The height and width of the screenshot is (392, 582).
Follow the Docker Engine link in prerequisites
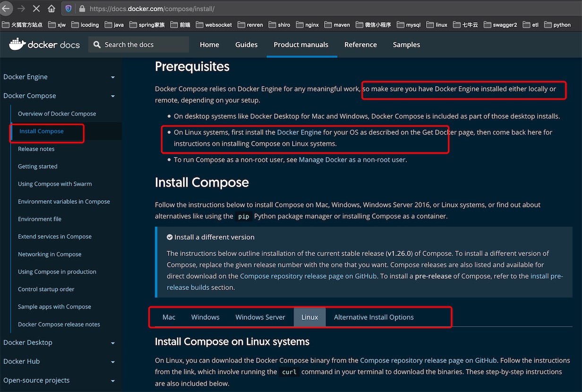click(x=299, y=132)
